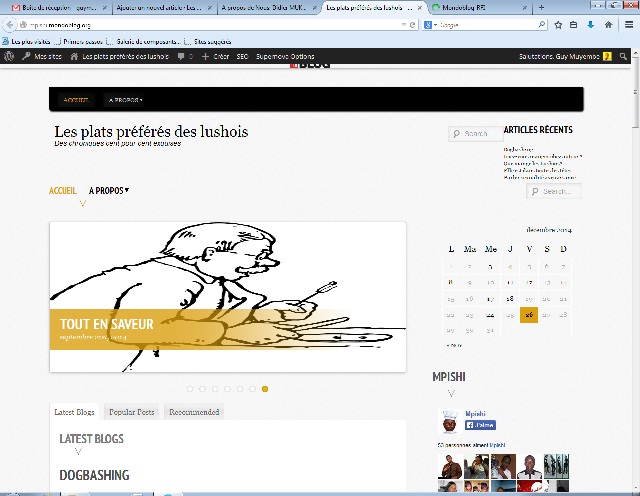Open Les plus visités bookmark
Viewport: 640px width, 496px height.
click(x=27, y=41)
